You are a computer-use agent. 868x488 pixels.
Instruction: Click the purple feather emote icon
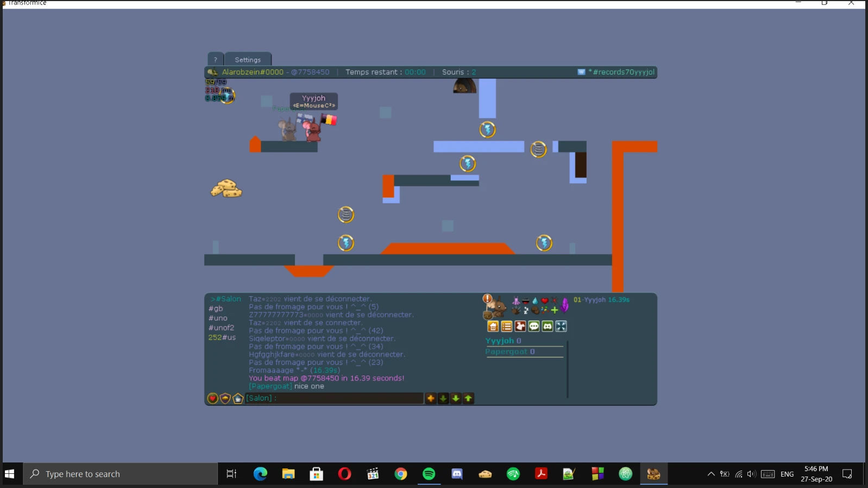point(565,305)
